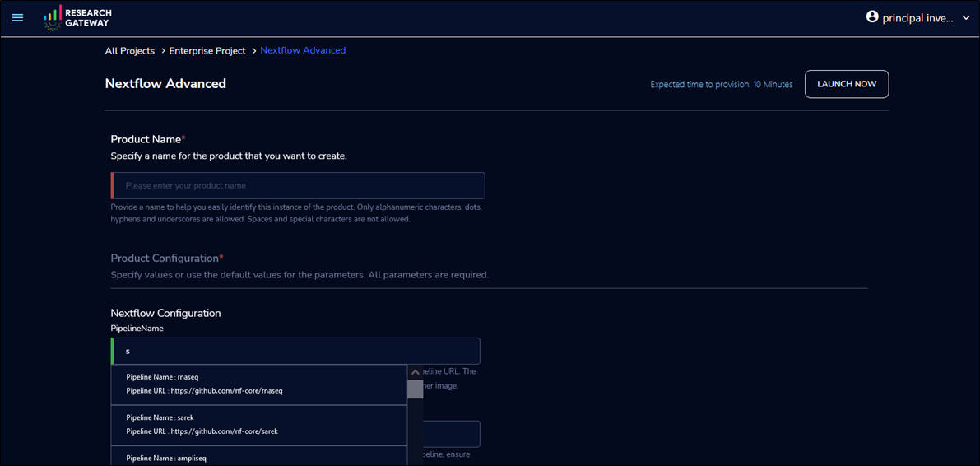
Task: Click the dropdown list scroll-up arrow
Action: [x=415, y=371]
